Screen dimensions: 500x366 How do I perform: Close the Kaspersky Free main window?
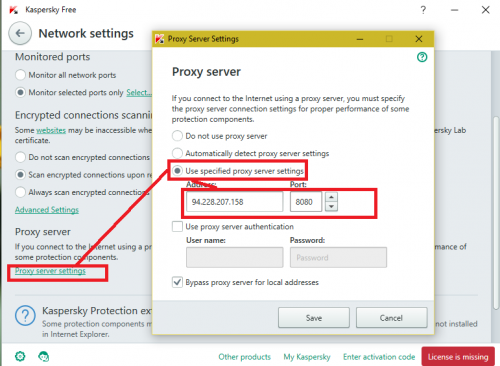(486, 10)
